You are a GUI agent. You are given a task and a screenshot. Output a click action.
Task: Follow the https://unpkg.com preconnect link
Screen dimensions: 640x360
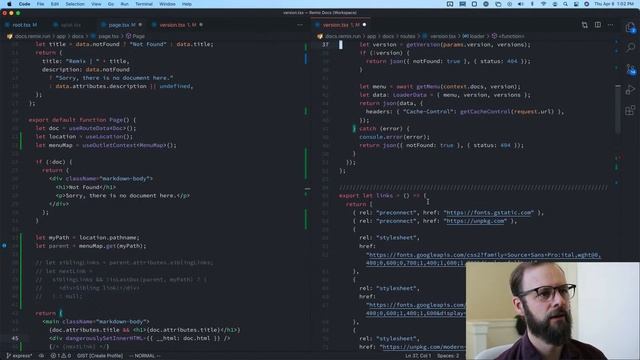(x=476, y=221)
